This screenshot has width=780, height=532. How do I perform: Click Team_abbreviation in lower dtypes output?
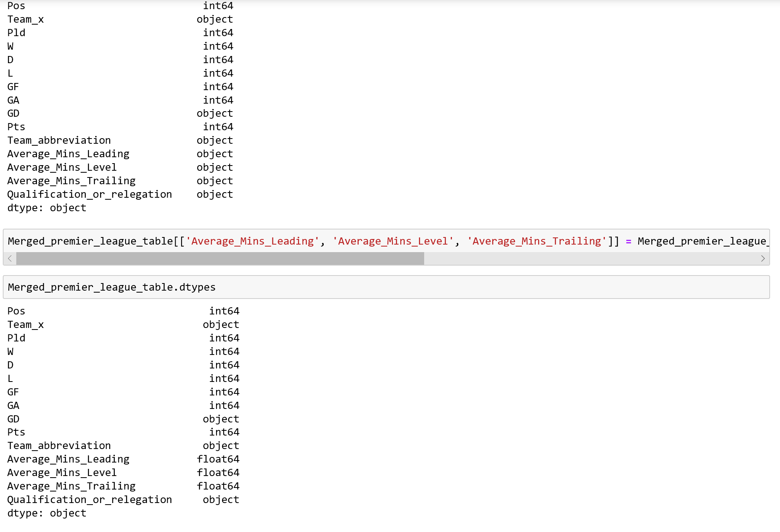pyautogui.click(x=59, y=445)
